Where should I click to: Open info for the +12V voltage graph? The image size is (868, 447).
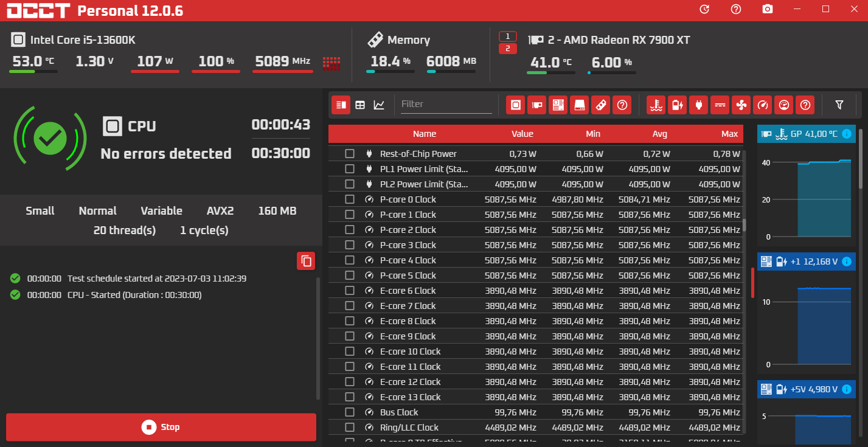click(x=846, y=262)
